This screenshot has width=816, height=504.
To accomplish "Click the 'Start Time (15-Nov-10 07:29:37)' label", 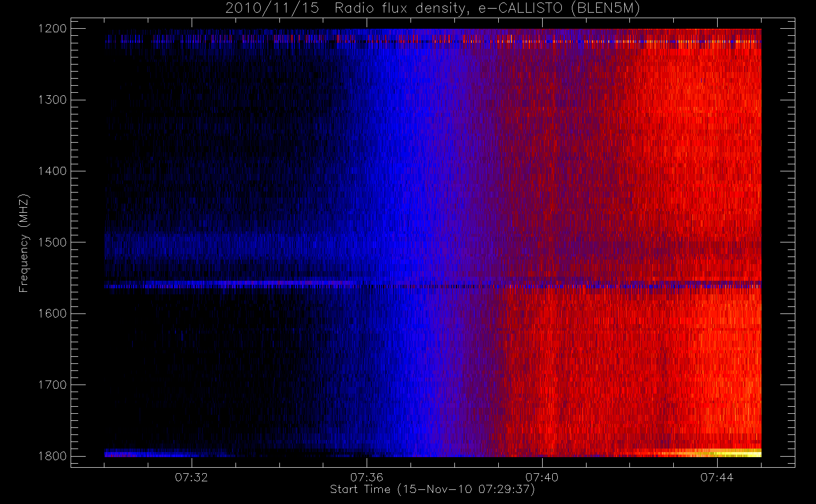I will (432, 489).
